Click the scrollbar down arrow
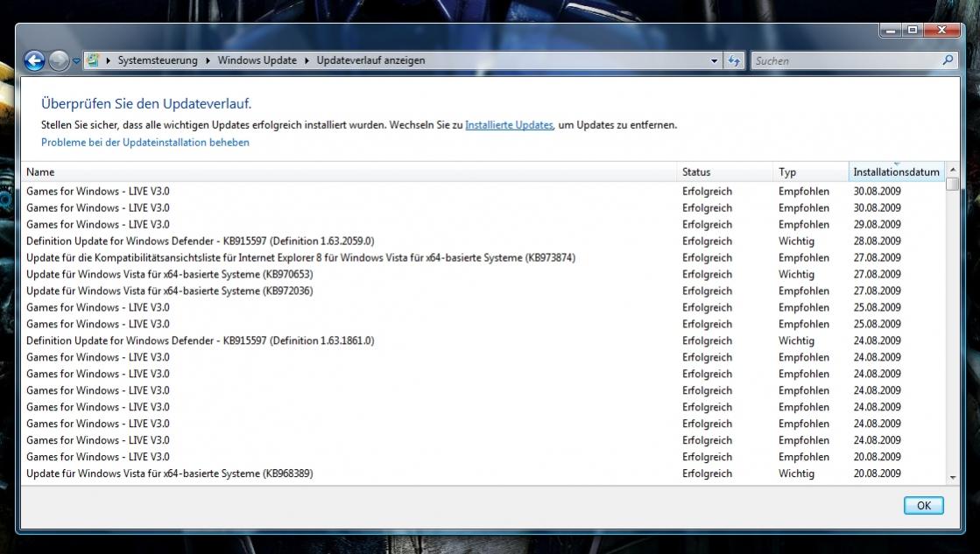 pyautogui.click(x=953, y=477)
